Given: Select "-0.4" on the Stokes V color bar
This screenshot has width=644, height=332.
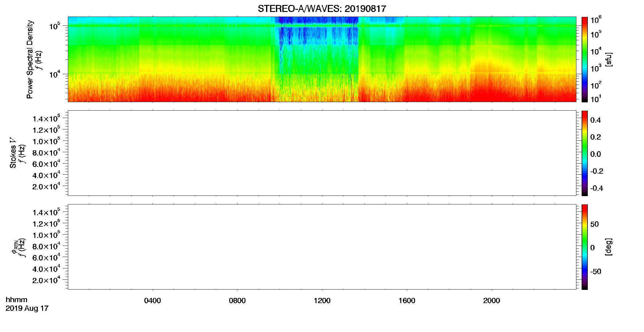Looking at the screenshot, I should 597,188.
